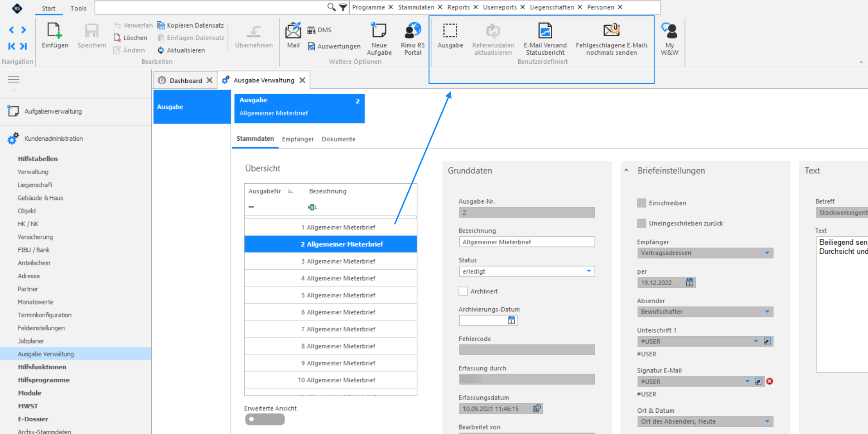This screenshot has width=868, height=434.
Task: Open the Empfänger tab
Action: pos(298,139)
